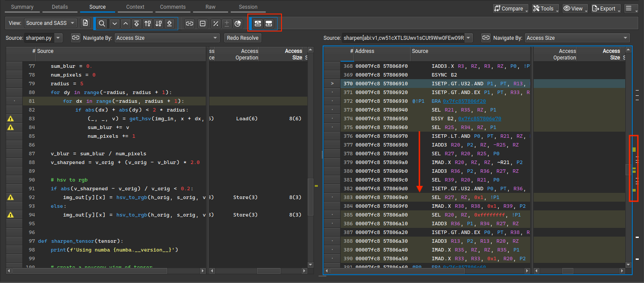
Task: Click the Redo Resolve button
Action: click(243, 38)
